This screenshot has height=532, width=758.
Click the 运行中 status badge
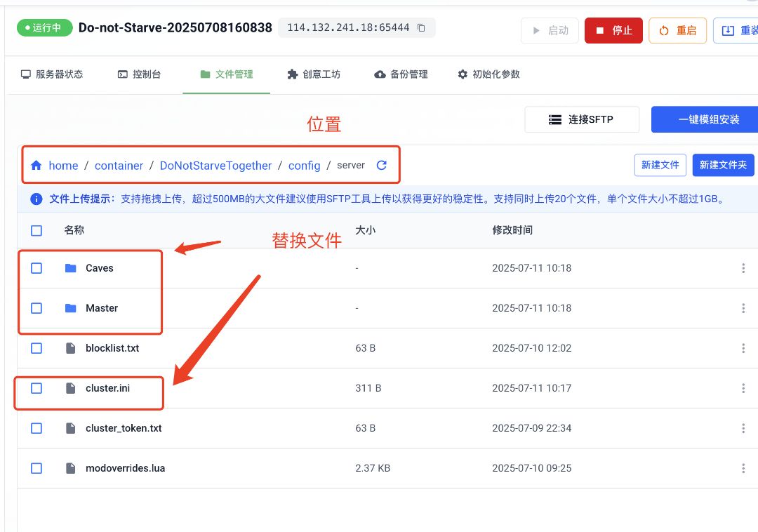pos(44,28)
